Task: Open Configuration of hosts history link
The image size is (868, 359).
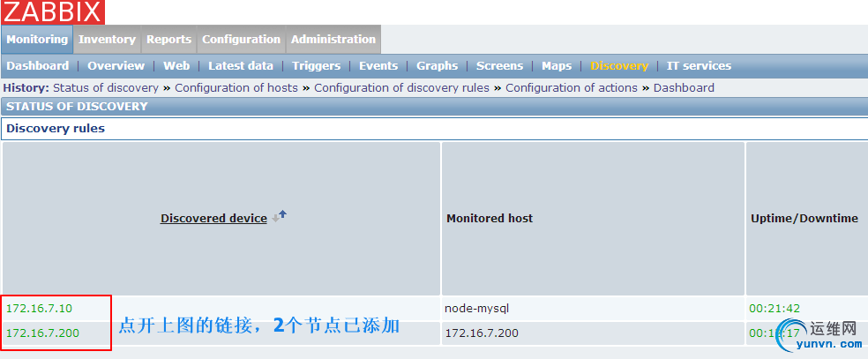Action: pos(236,88)
